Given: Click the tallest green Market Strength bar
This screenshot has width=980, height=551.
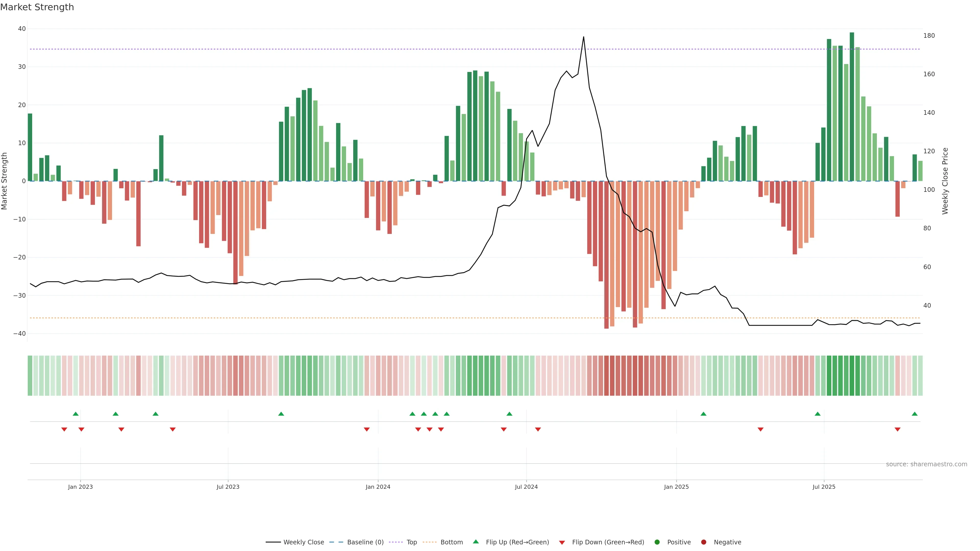Looking at the screenshot, I should point(852,106).
